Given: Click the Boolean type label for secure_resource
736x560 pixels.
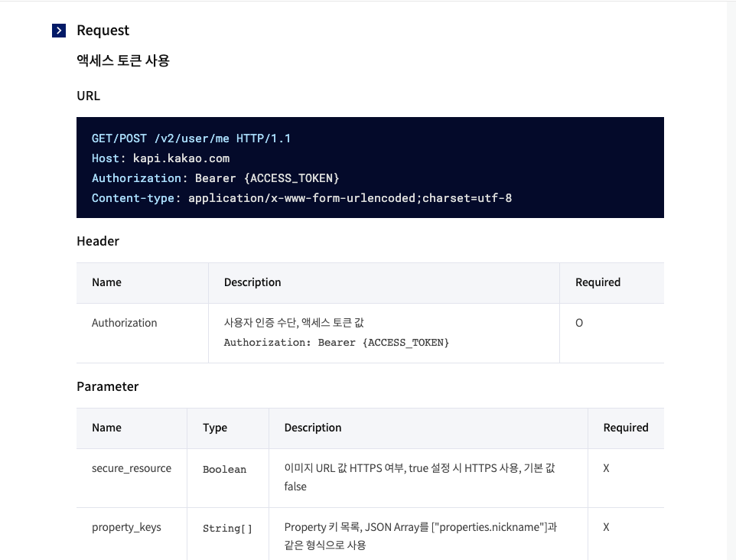Looking at the screenshot, I should pyautogui.click(x=224, y=469).
